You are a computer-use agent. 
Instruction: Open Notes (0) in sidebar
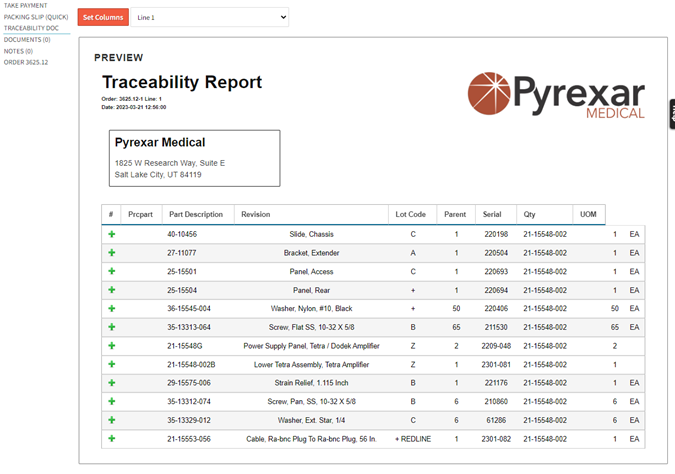18,51
